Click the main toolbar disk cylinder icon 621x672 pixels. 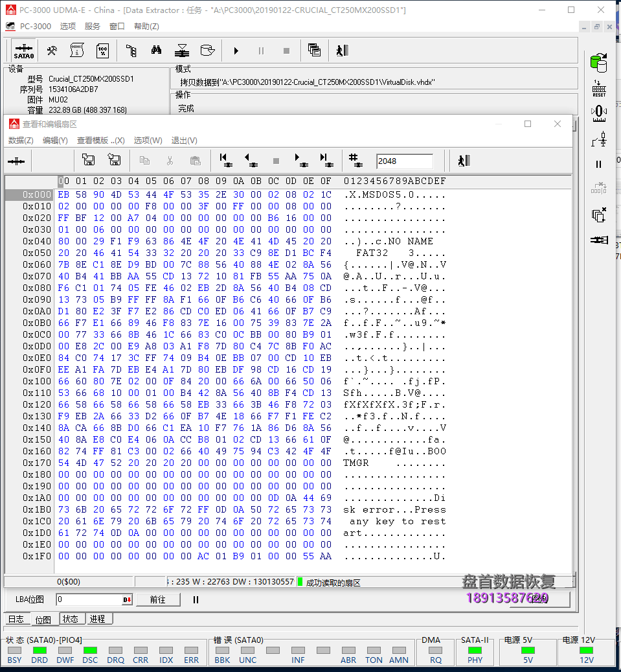[x=207, y=51]
